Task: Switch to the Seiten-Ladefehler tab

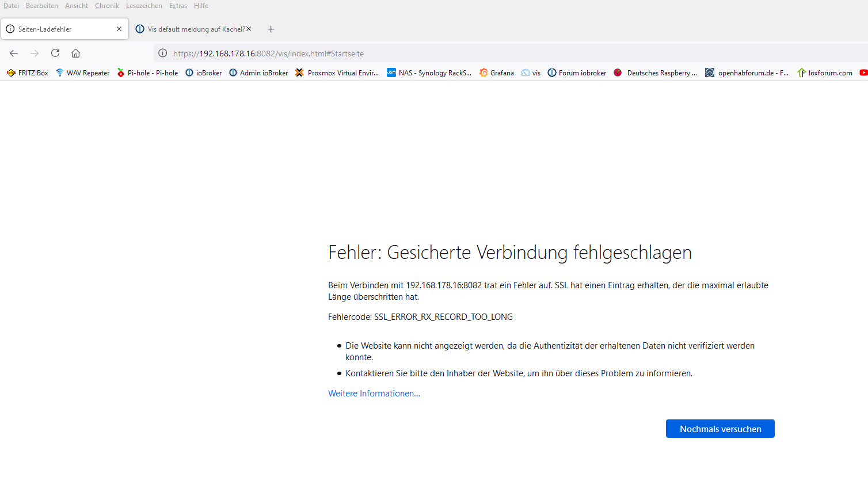Action: click(64, 29)
